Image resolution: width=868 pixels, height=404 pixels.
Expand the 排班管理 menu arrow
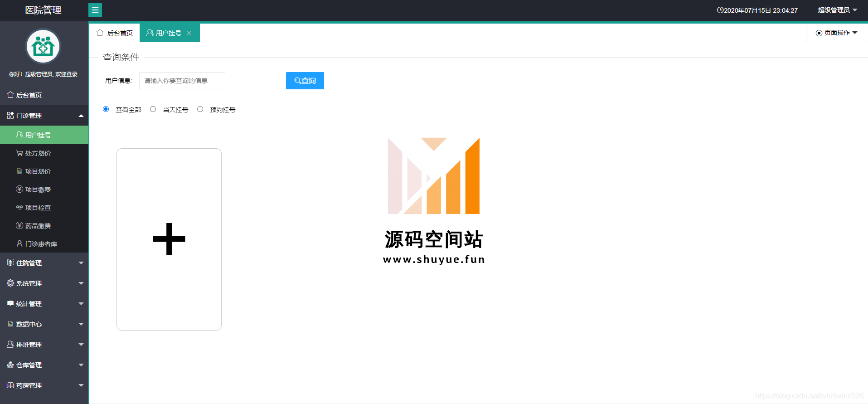(x=81, y=345)
